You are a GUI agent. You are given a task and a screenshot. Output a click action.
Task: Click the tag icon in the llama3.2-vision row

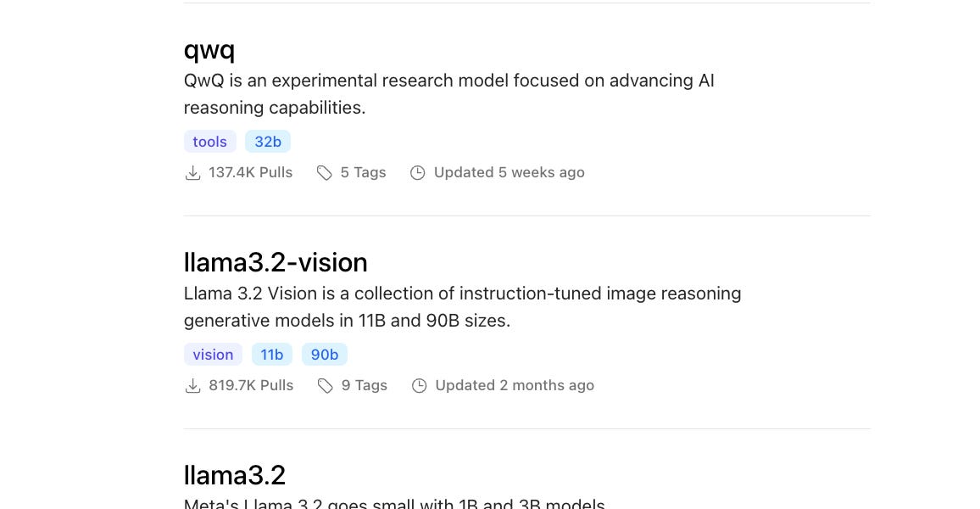pyautogui.click(x=326, y=385)
